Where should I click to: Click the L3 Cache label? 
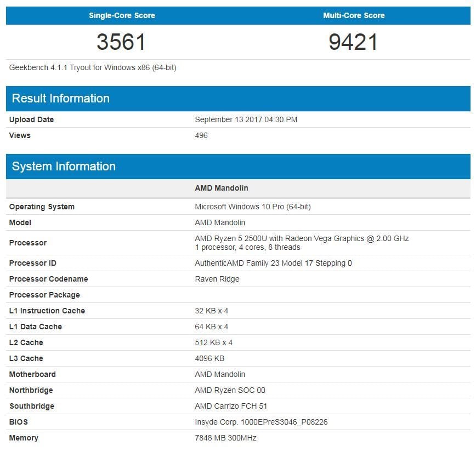(26, 358)
